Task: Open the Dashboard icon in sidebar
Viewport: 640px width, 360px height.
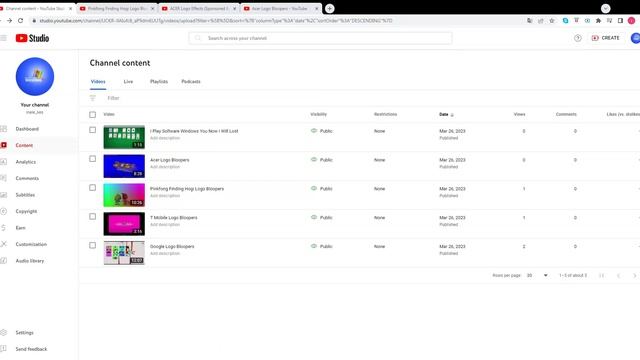Action: (4, 129)
